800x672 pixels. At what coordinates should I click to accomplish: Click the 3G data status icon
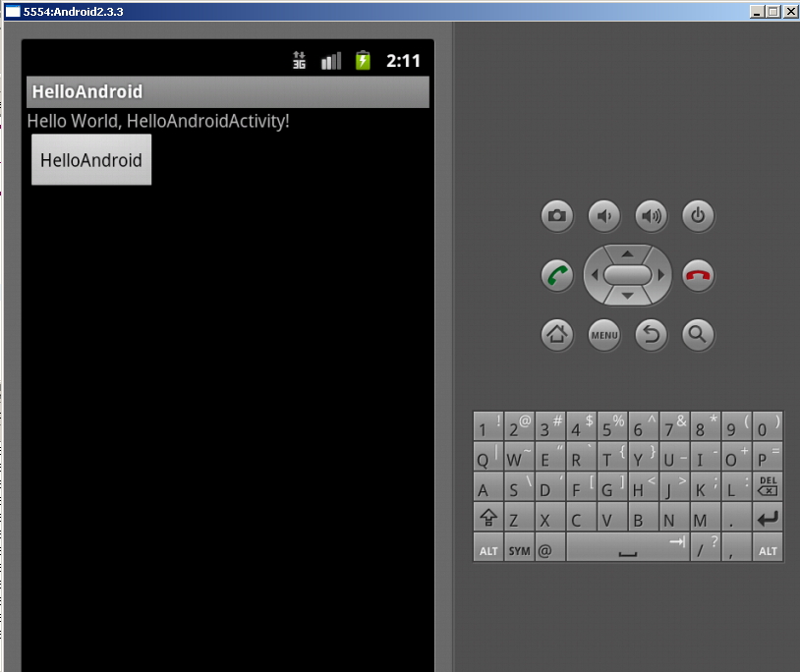(299, 60)
